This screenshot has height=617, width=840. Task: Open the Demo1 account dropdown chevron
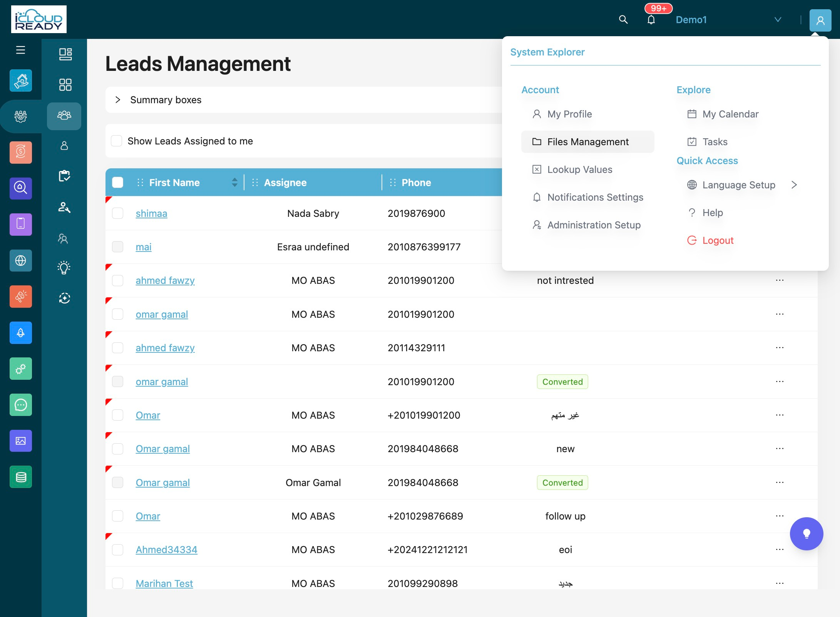tap(778, 20)
